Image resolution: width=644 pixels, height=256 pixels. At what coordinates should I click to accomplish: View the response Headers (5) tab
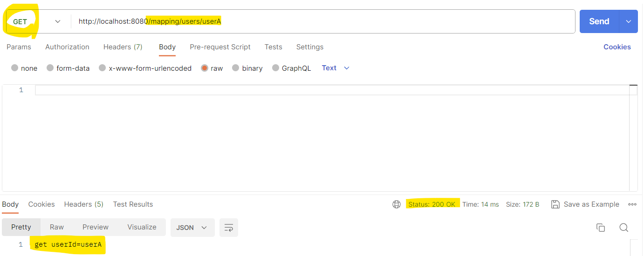click(84, 204)
